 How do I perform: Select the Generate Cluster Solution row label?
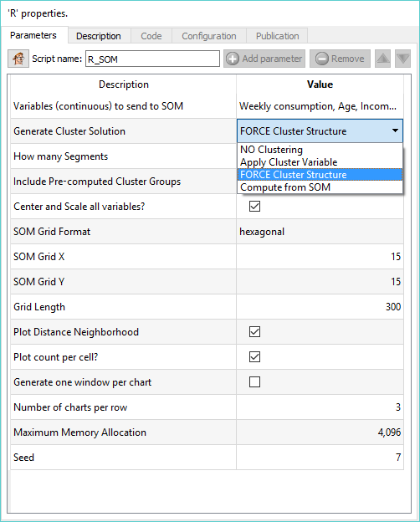tap(69, 131)
